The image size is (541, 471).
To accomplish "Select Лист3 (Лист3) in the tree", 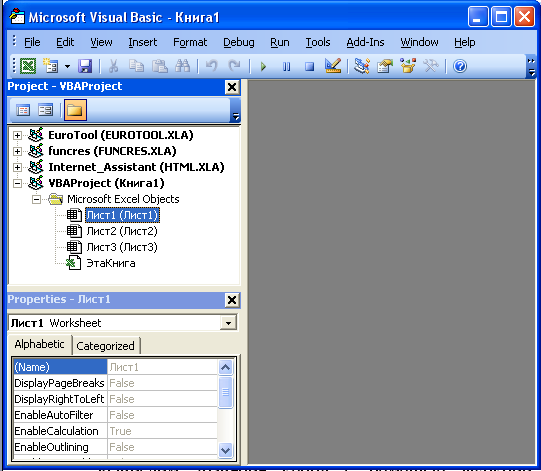I will click(x=122, y=247).
